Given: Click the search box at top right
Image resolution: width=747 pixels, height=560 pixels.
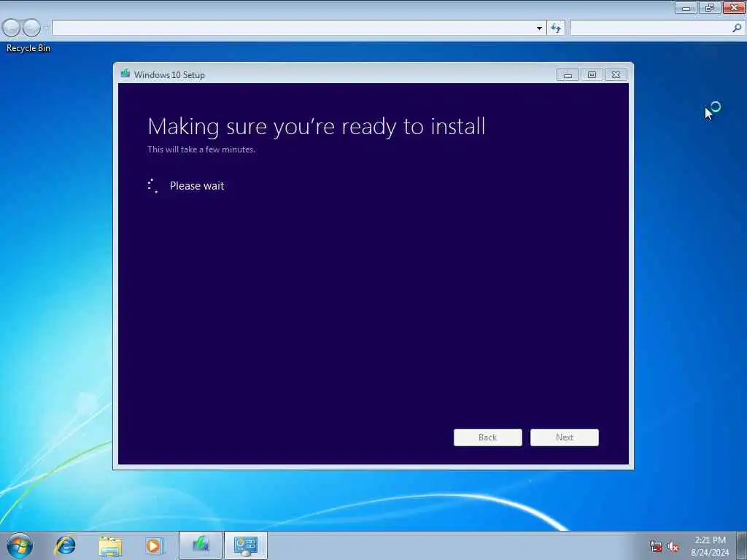Looking at the screenshot, I should click(657, 28).
